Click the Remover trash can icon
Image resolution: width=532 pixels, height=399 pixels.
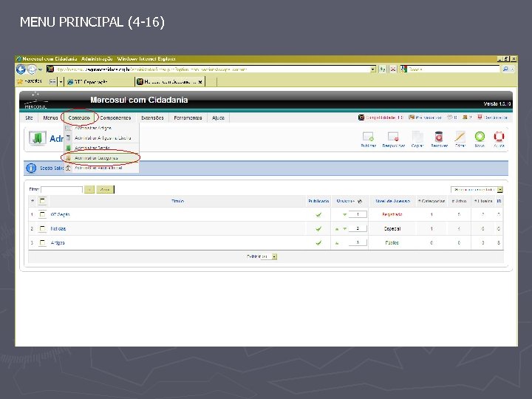pos(439,137)
